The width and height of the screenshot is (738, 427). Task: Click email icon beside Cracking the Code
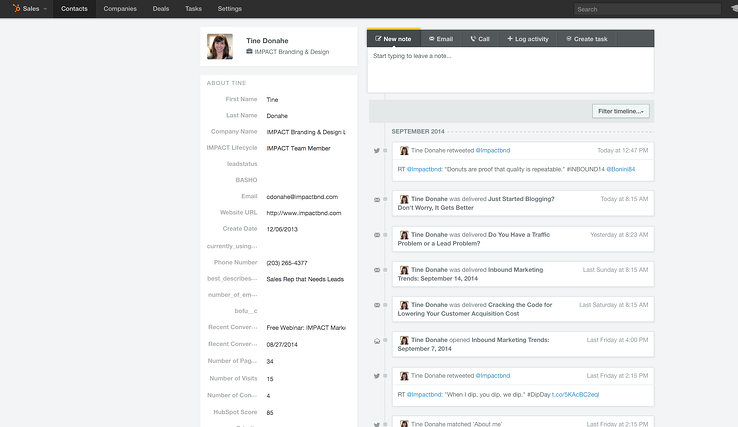377,305
